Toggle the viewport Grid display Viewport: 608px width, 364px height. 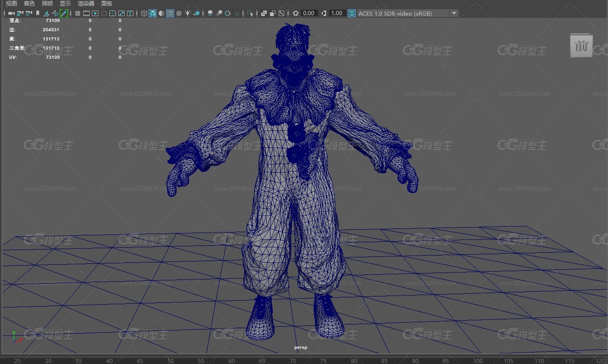78,13
